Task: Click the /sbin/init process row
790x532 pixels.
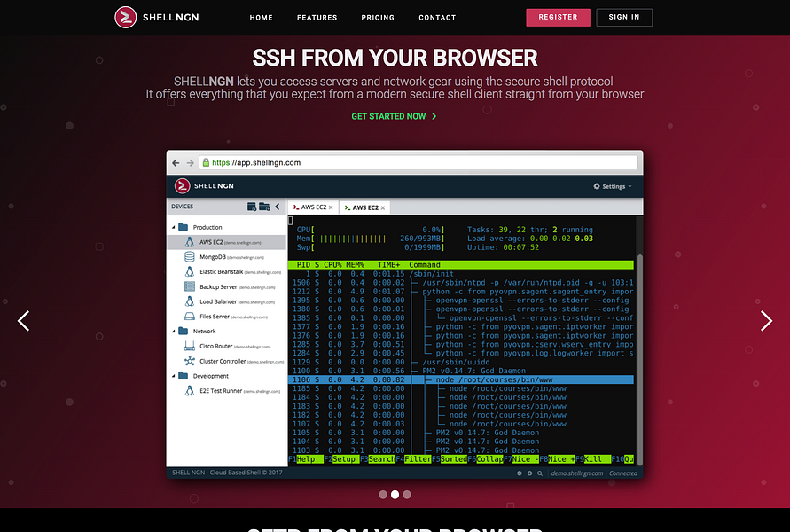Action: click(460, 274)
